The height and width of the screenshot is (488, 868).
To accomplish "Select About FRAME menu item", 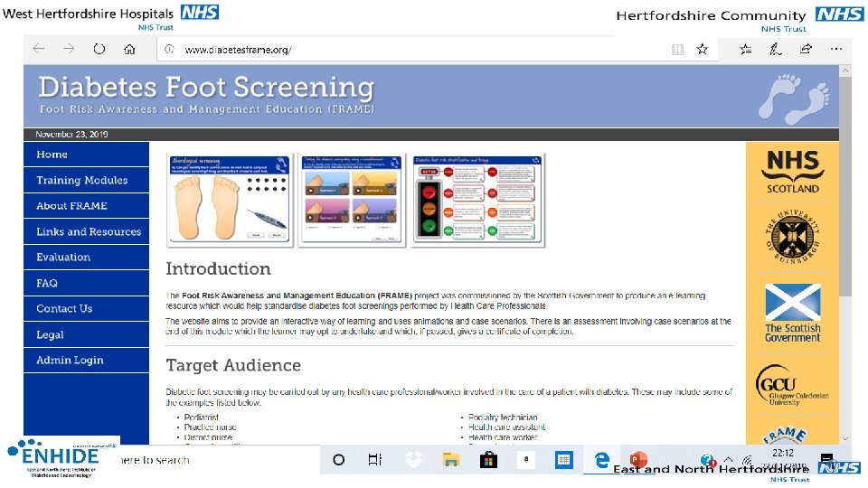I will [x=87, y=205].
